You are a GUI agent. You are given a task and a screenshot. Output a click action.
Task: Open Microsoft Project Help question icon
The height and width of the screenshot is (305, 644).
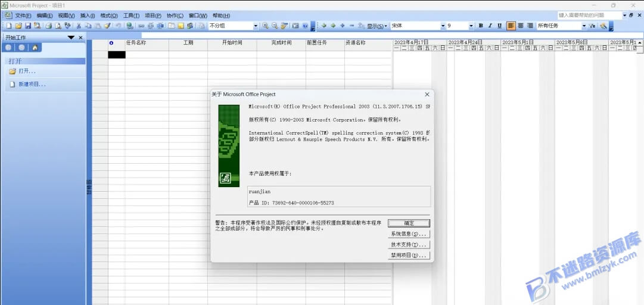click(x=305, y=26)
